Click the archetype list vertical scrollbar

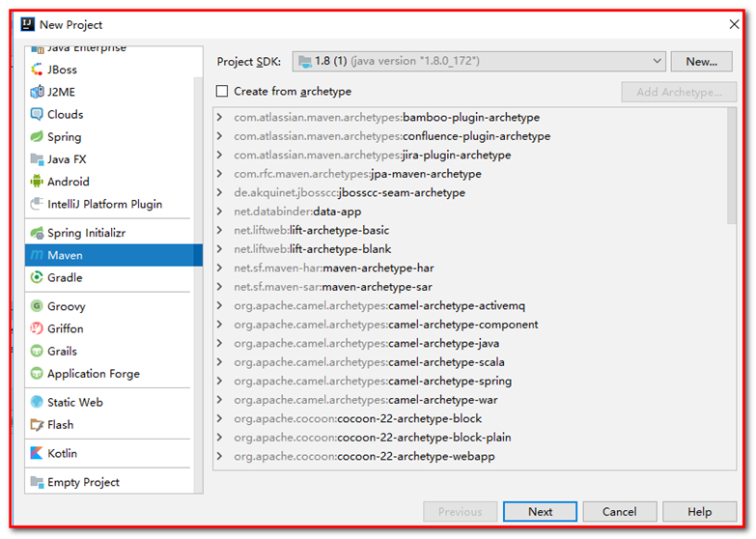tap(732, 166)
